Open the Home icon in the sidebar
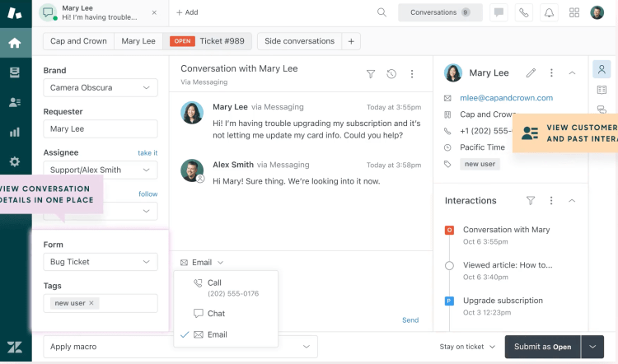 pos(14,43)
